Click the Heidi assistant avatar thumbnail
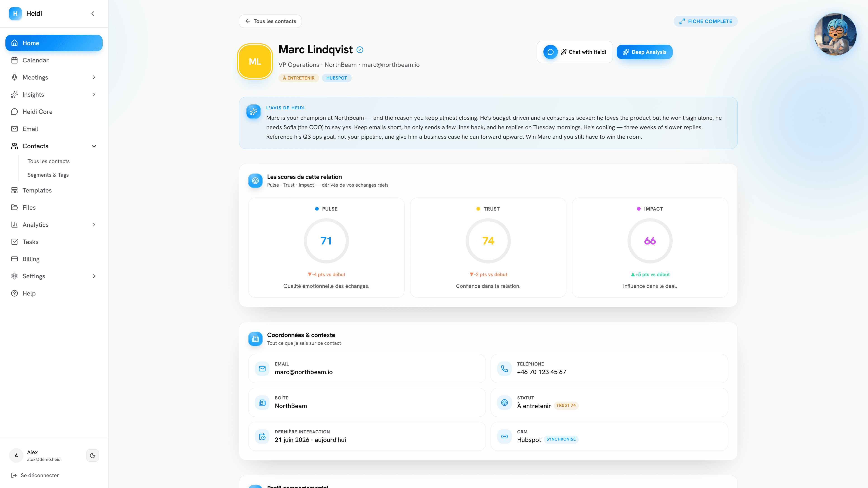Viewport: 868px width, 488px height. pos(835,34)
